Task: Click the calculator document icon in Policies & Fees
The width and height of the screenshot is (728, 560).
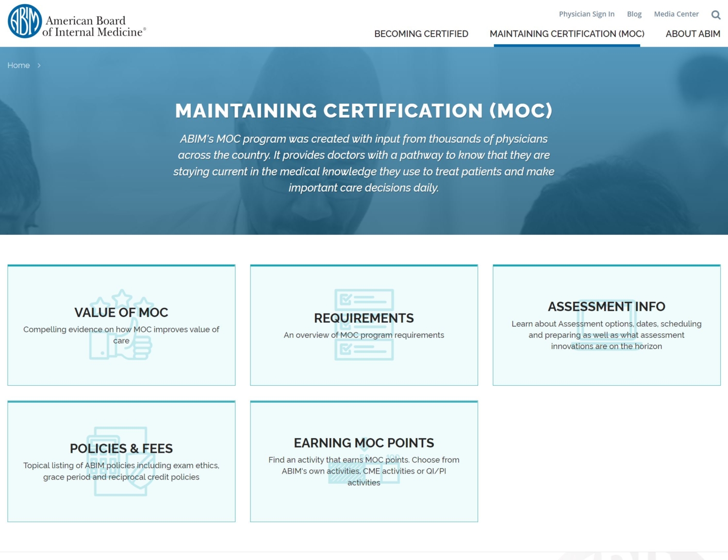Action: (x=121, y=461)
